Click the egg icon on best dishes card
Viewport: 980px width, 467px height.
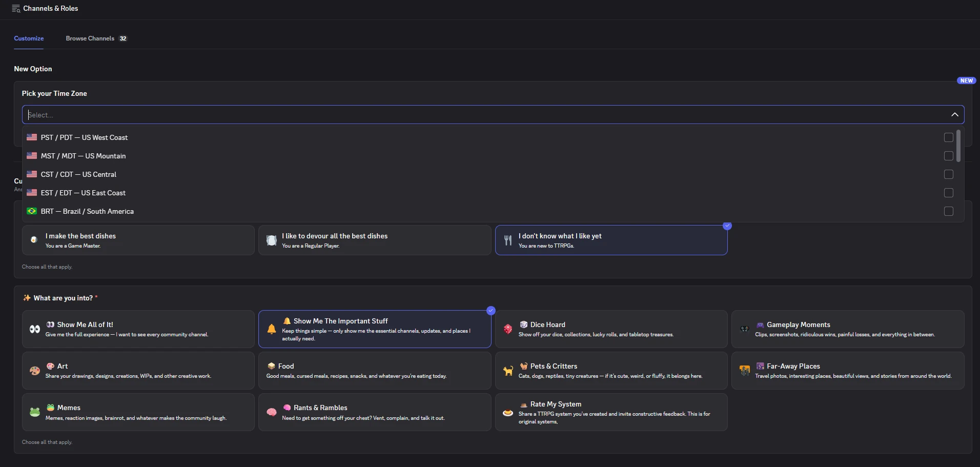[34, 240]
